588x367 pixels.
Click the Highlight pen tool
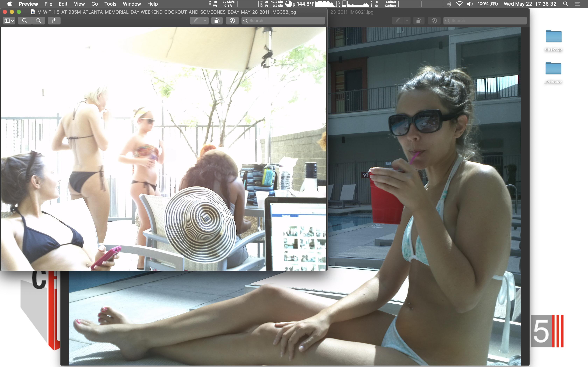click(x=196, y=21)
